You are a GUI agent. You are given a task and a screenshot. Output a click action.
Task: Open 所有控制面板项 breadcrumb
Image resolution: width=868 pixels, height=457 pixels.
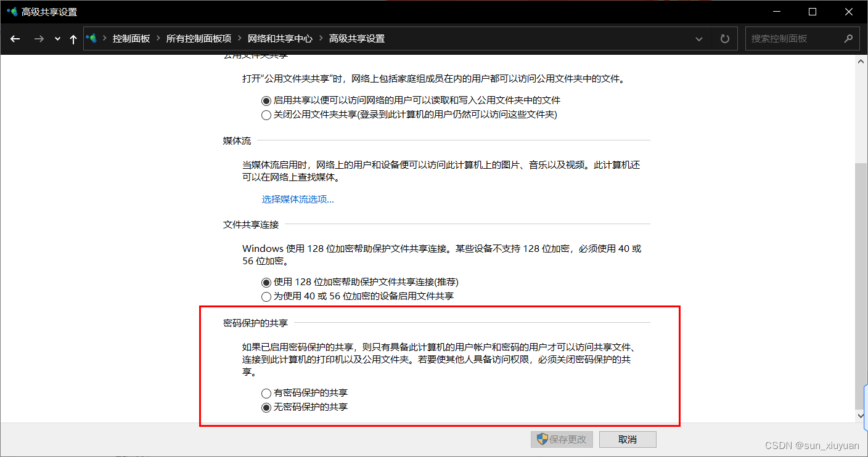199,38
